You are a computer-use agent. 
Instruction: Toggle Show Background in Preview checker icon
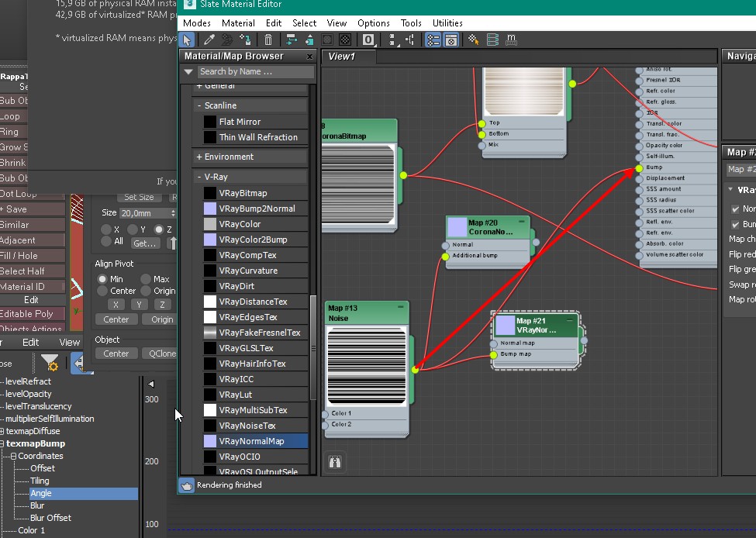click(345, 40)
